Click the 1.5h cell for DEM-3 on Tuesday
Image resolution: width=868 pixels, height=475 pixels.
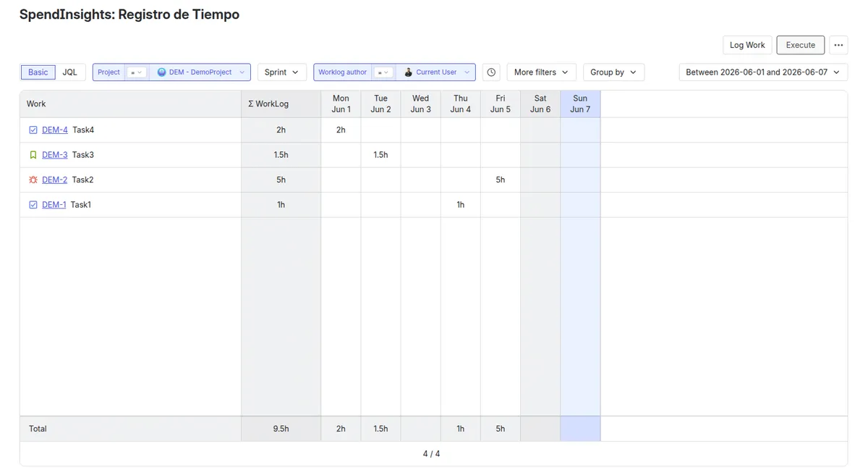(x=380, y=155)
